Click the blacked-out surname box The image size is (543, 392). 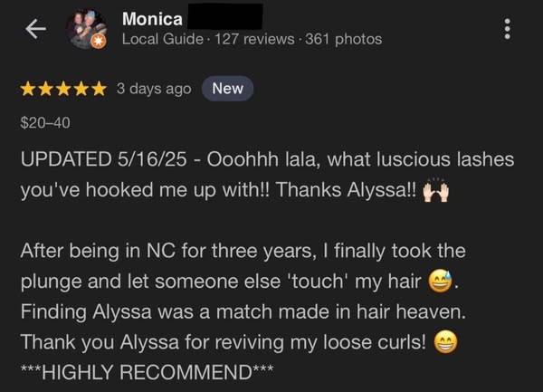tap(225, 16)
